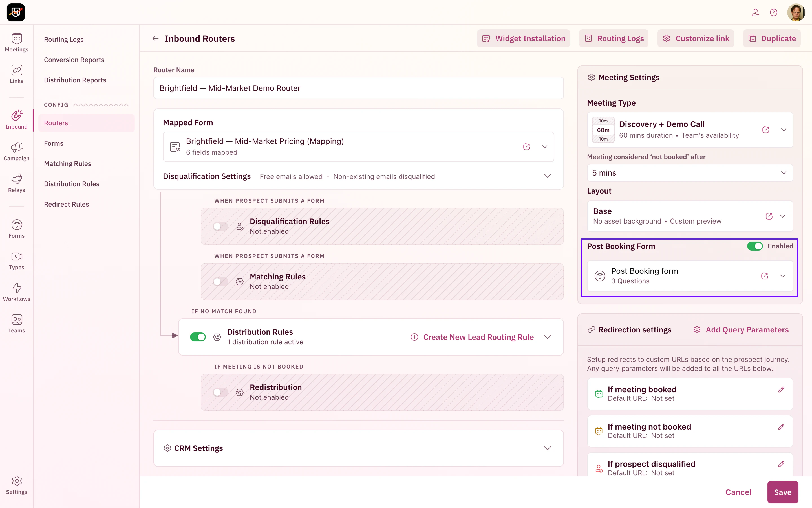Click the Customize link button

(x=696, y=39)
